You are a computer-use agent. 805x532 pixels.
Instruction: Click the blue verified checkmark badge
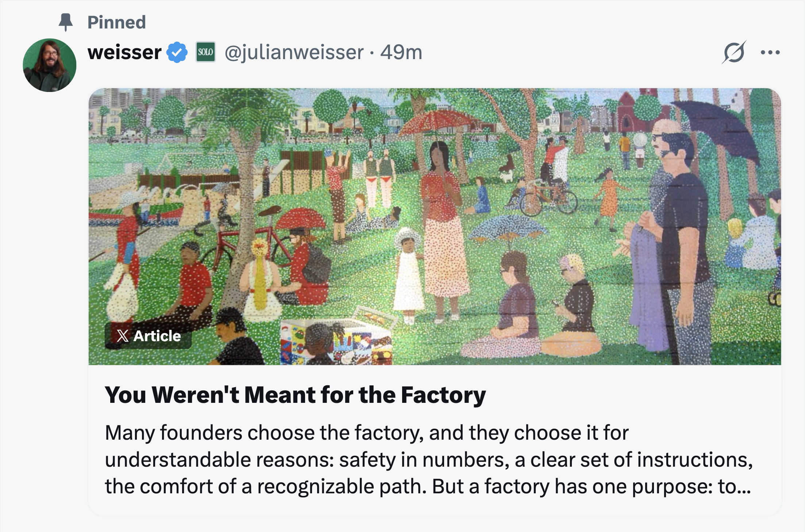point(177,52)
